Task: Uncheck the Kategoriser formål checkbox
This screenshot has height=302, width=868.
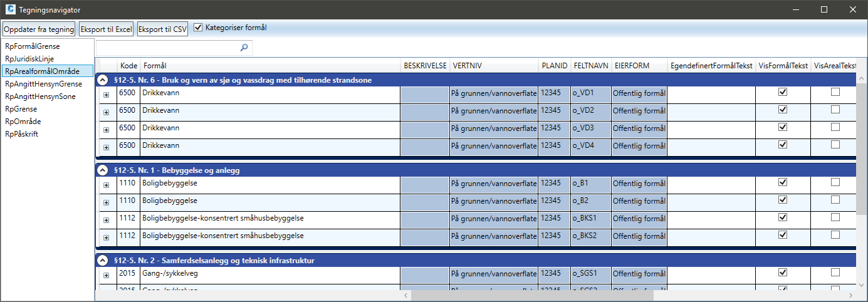Action: [x=199, y=28]
